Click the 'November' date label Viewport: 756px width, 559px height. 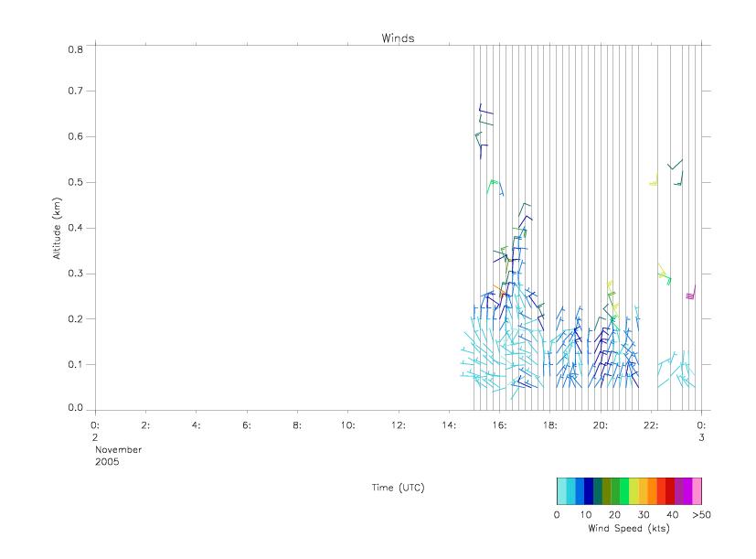tap(118, 449)
